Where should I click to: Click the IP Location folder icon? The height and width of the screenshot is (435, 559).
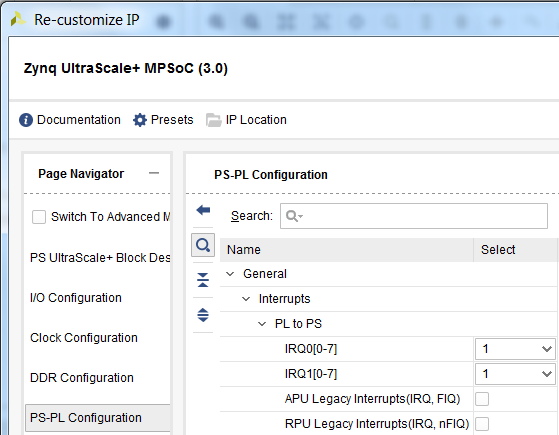[x=213, y=120]
